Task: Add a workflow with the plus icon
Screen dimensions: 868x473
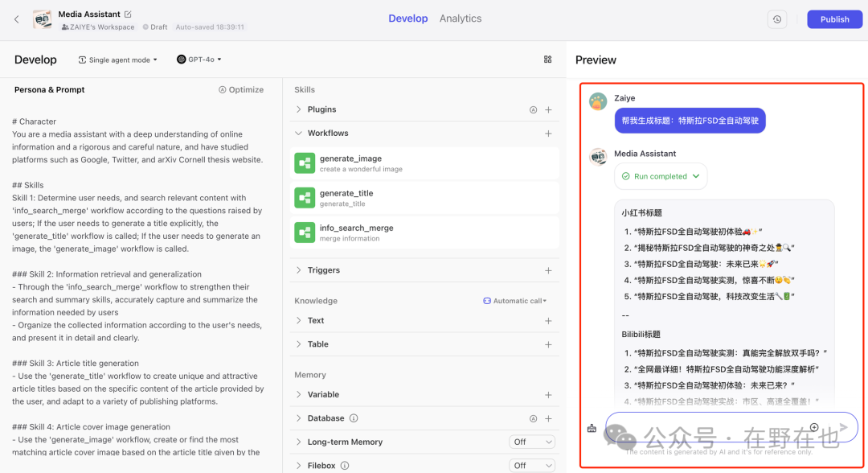Action: (x=548, y=134)
